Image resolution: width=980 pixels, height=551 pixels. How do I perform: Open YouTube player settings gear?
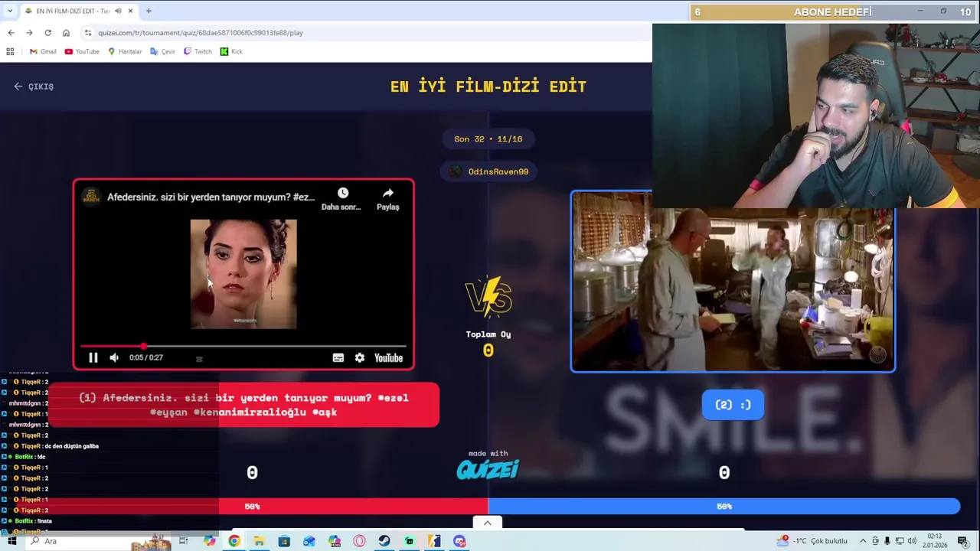tap(360, 357)
